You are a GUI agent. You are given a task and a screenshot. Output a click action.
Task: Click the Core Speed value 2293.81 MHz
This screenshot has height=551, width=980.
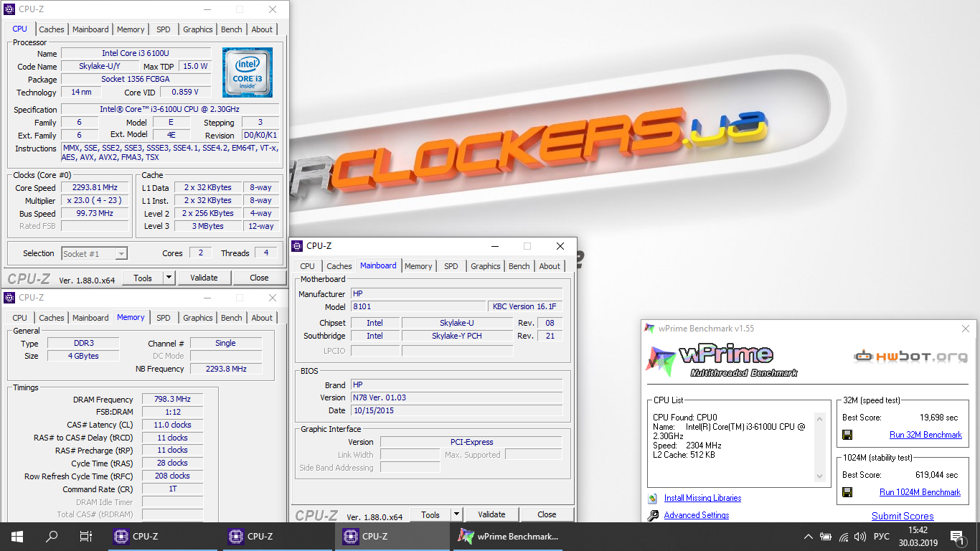click(94, 188)
